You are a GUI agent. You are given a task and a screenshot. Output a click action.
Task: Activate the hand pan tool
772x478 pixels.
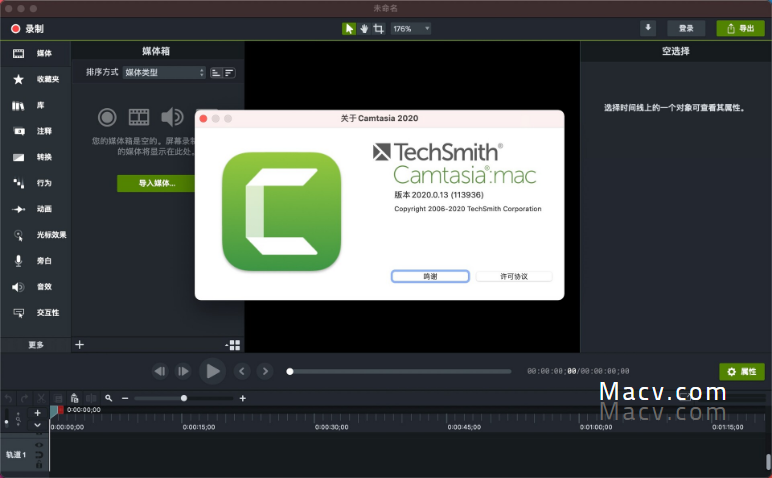364,29
